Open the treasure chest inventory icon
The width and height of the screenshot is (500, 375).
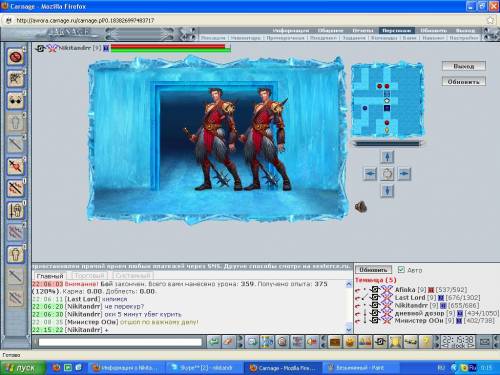coord(335,342)
